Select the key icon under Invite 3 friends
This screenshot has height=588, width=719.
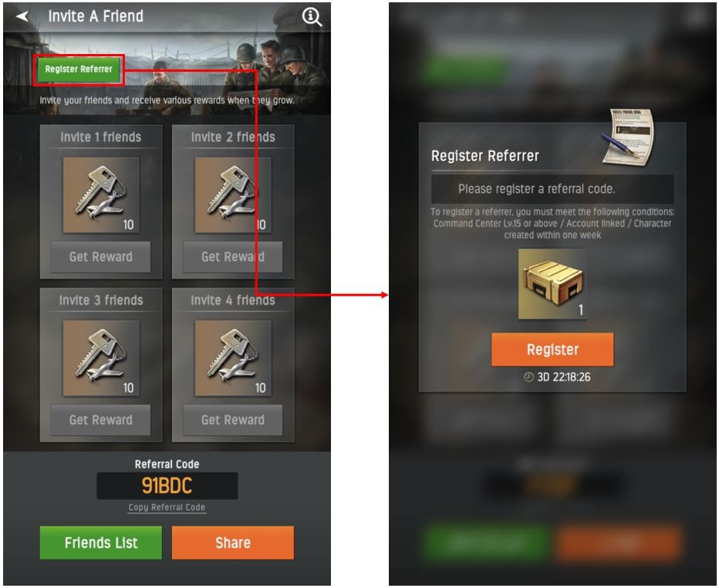101,358
